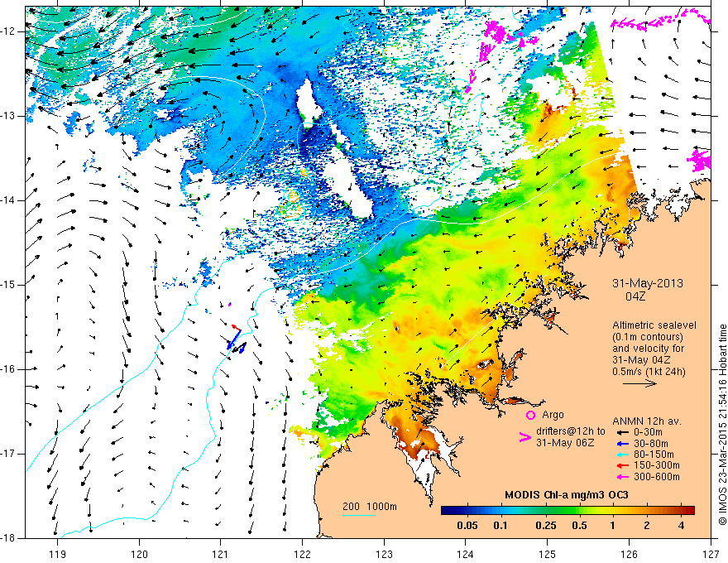
Task: Click the colorbar tick value '1'
Action: pos(613,526)
